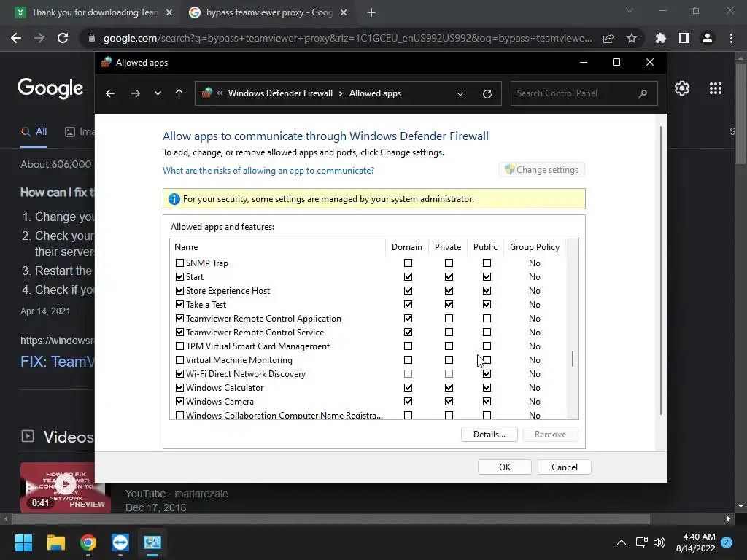Open volume control in system tray
Image resolution: width=747 pixels, height=560 pixels.
[659, 542]
